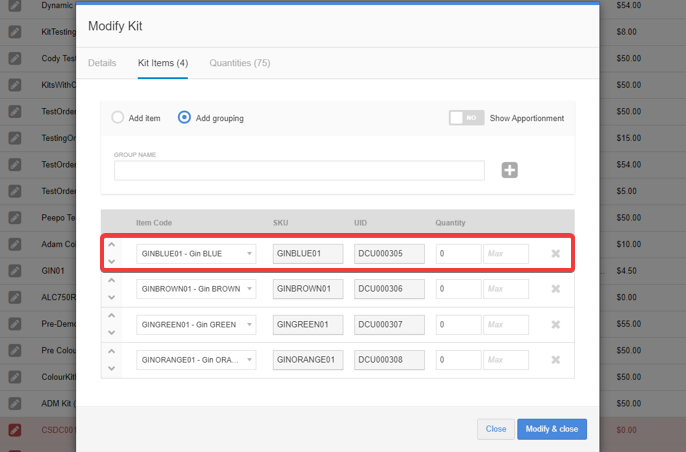Click edit pencil for TestingOr row
This screenshot has width=686, height=452.
pyautogui.click(x=15, y=138)
